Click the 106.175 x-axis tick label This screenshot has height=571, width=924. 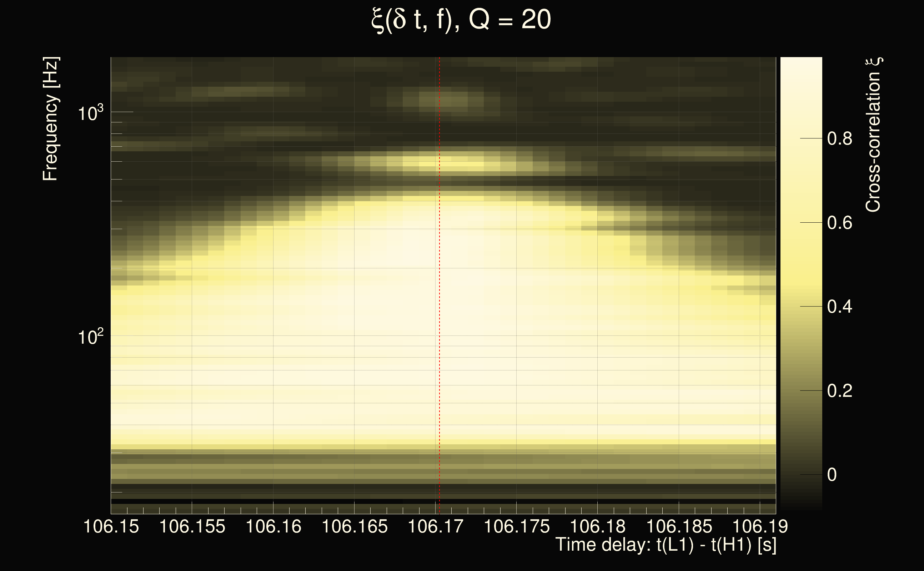click(x=517, y=526)
